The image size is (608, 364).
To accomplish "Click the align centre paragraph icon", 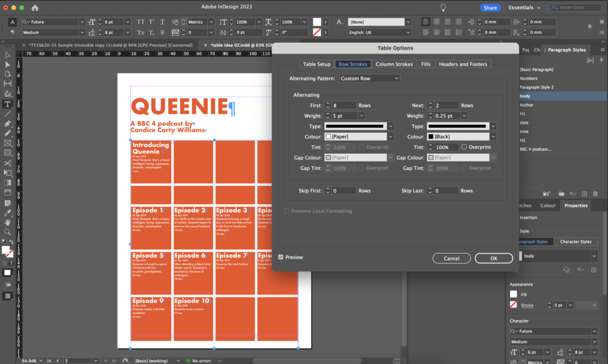I will pyautogui.click(x=436, y=22).
